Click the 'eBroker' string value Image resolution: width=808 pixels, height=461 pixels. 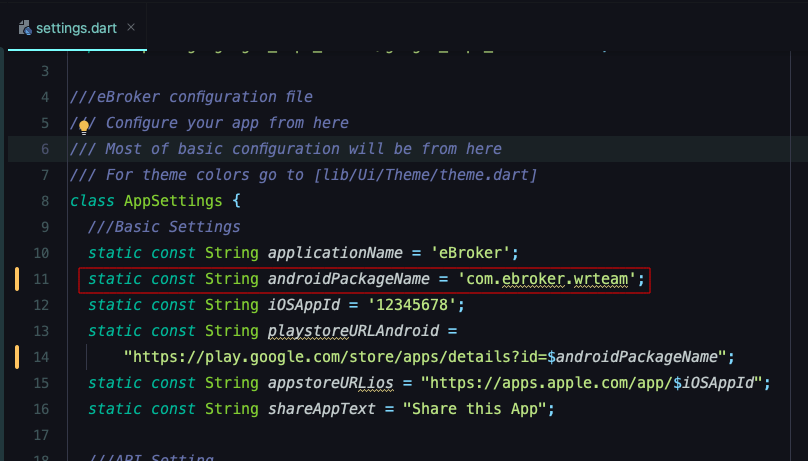pos(470,253)
